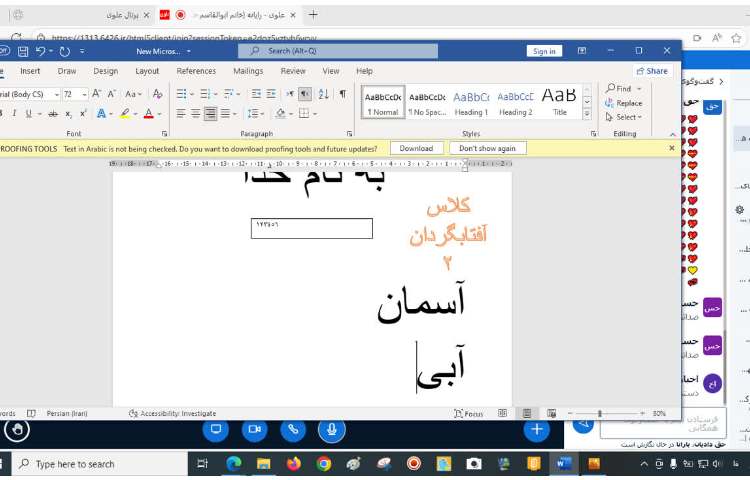Open the Insert tab
The image size is (750, 480).
(x=30, y=71)
